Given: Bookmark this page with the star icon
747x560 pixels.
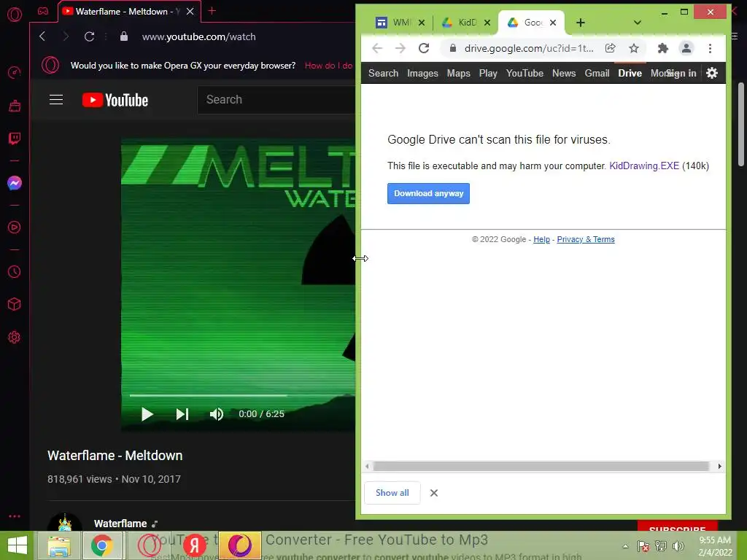Looking at the screenshot, I should click(634, 48).
